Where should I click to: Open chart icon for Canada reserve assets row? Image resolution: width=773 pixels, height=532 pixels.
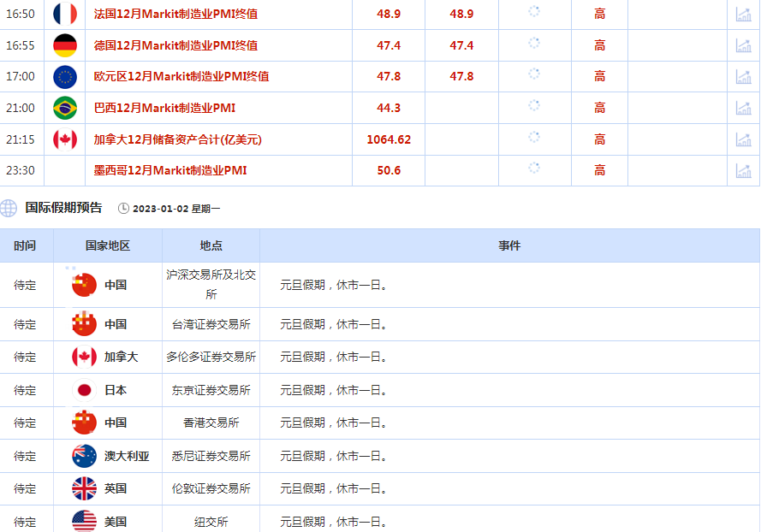click(743, 139)
